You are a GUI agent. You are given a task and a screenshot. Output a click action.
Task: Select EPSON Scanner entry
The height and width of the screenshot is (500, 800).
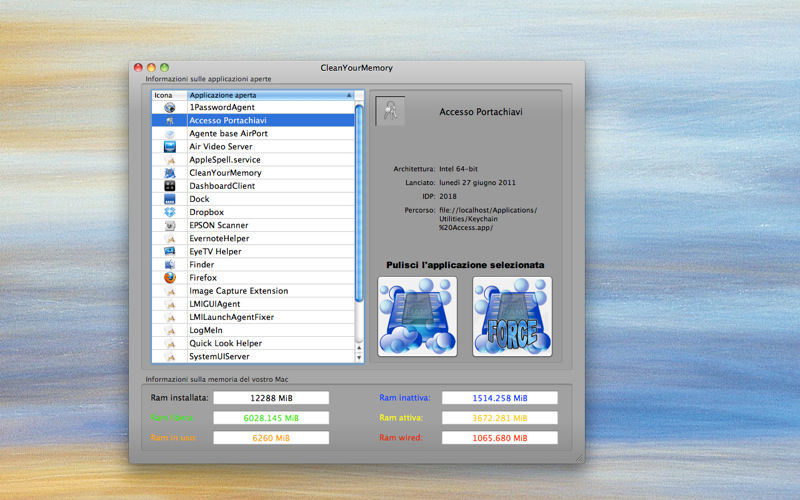click(x=253, y=226)
